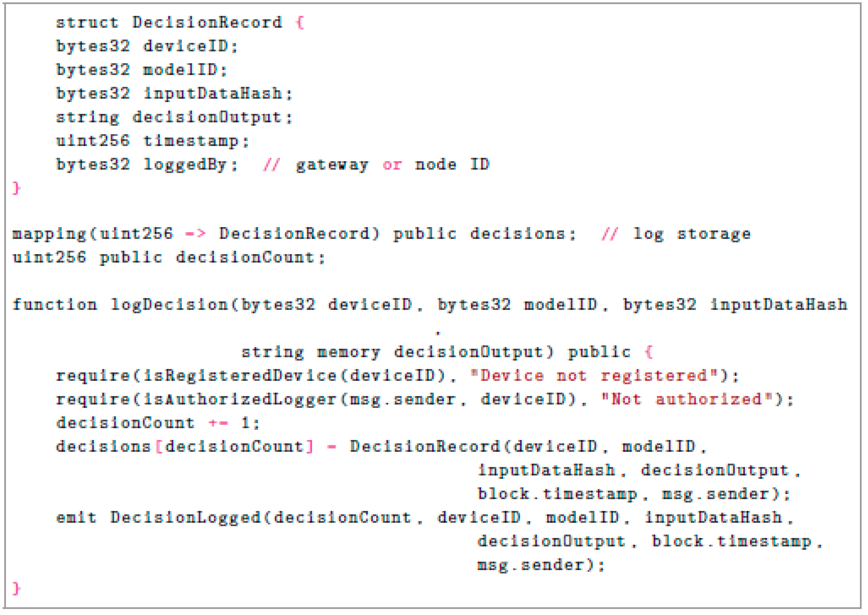The height and width of the screenshot is (615, 868).
Task: Click the function keyword
Action: 55,305
